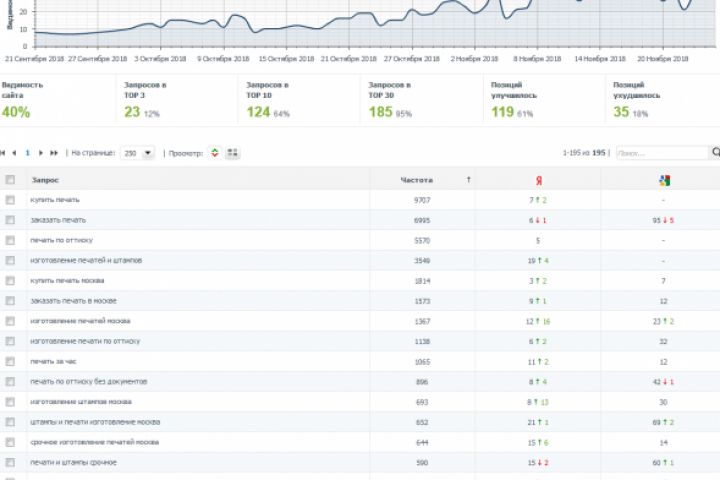Go to previous page arrow
The image size is (720, 480).
pos(14,153)
